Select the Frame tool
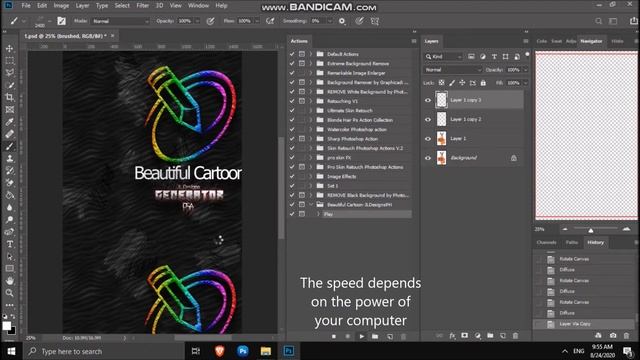 click(9, 110)
